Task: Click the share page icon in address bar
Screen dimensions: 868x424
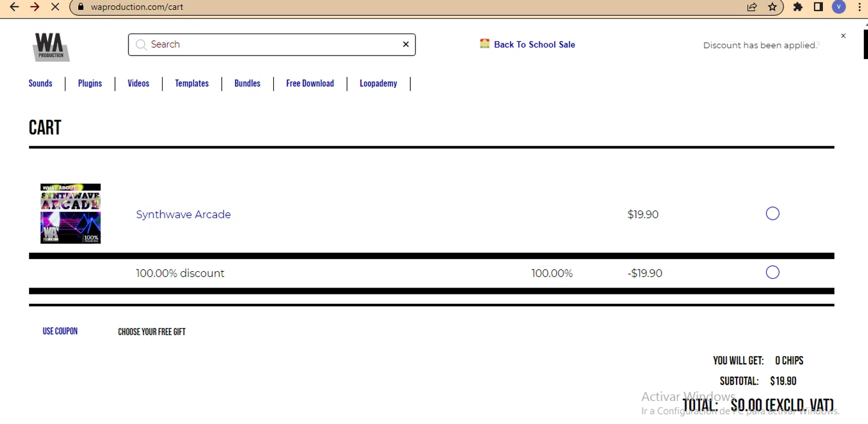Action: tap(752, 7)
